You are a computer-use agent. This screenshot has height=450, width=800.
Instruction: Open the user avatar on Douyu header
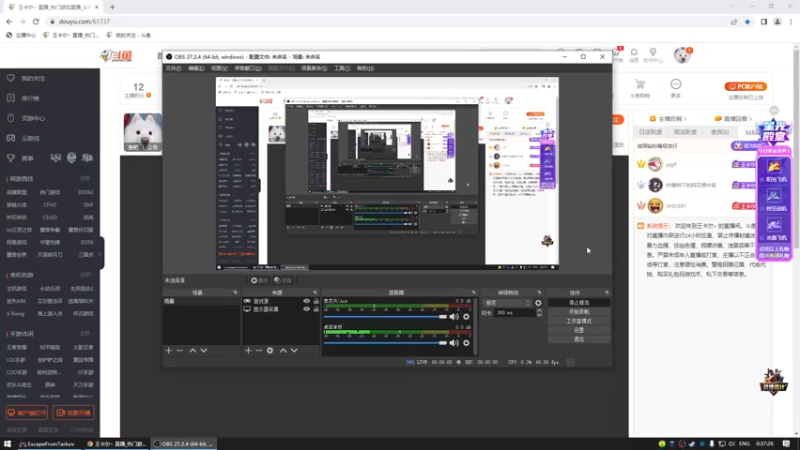[x=682, y=55]
